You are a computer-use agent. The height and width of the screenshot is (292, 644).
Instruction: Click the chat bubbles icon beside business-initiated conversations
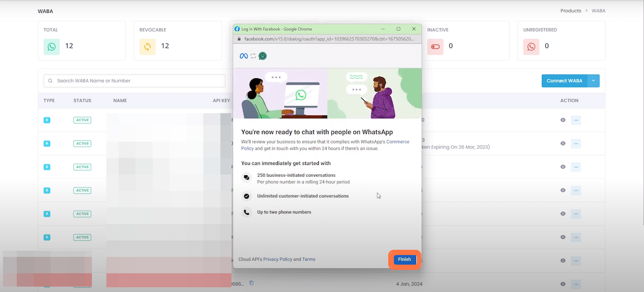point(246,178)
